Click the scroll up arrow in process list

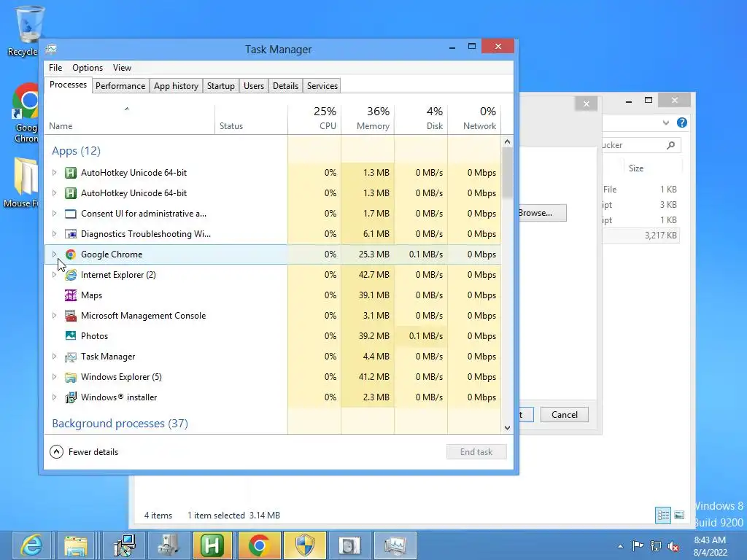click(508, 141)
